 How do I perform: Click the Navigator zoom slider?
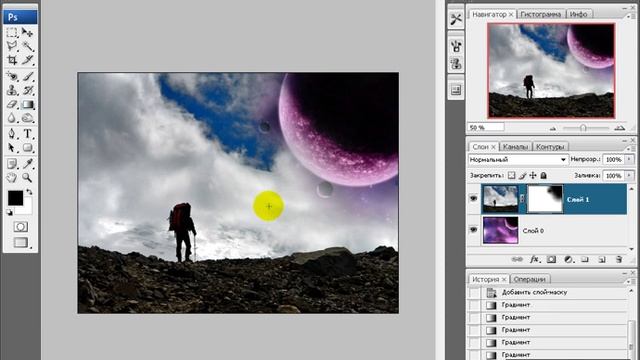(584, 128)
